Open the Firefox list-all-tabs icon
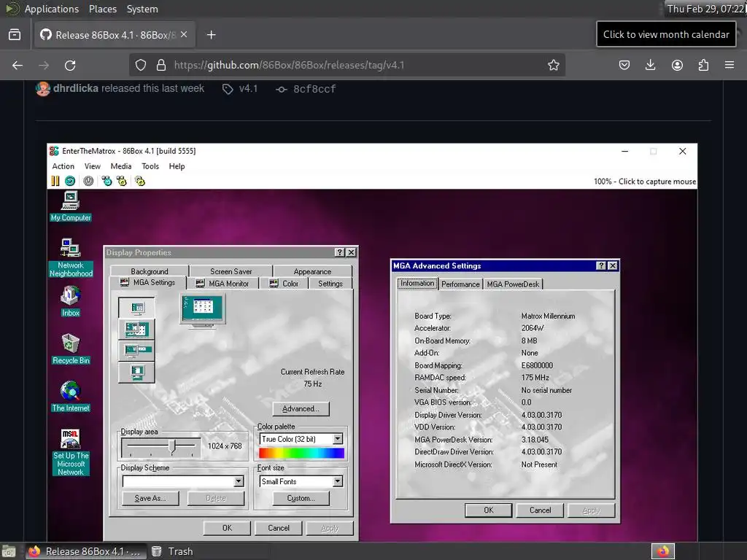747x560 pixels. tap(15, 35)
